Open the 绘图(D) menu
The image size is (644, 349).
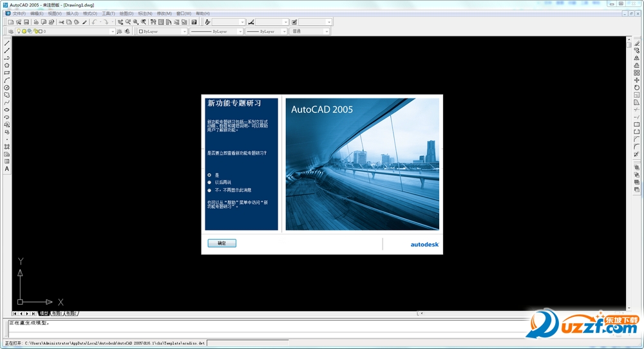pos(126,14)
